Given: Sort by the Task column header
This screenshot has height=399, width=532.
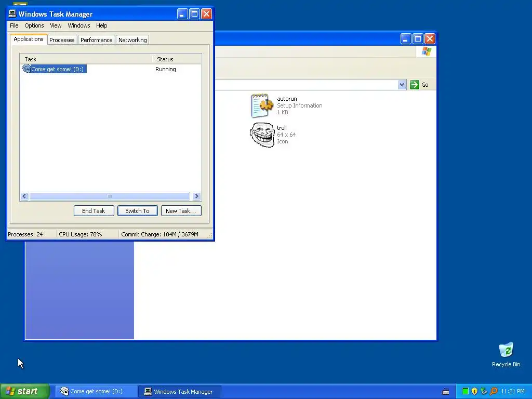Looking at the screenshot, I should coord(86,59).
